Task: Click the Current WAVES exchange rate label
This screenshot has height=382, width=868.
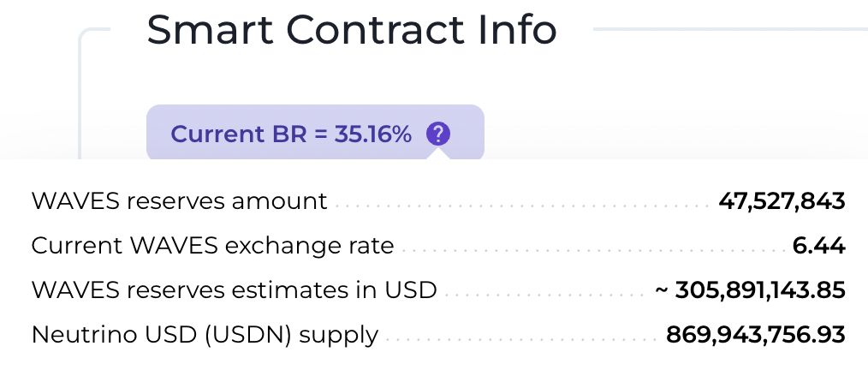Action: click(212, 247)
